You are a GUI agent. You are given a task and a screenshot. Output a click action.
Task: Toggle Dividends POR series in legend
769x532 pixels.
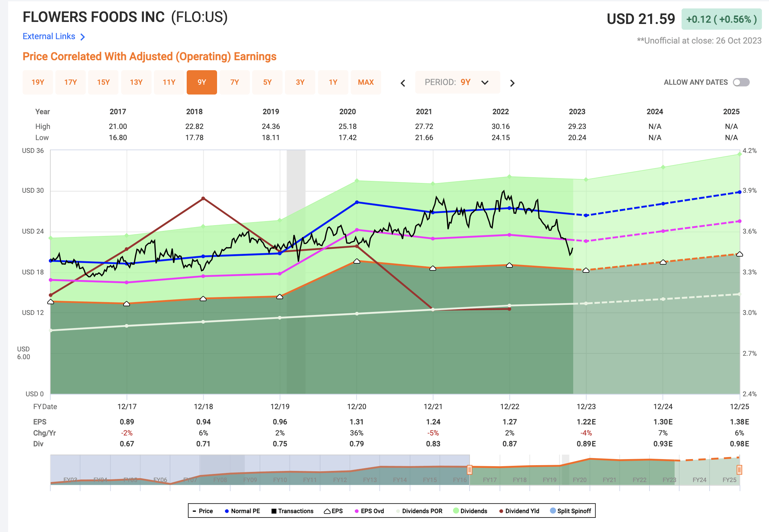(419, 511)
